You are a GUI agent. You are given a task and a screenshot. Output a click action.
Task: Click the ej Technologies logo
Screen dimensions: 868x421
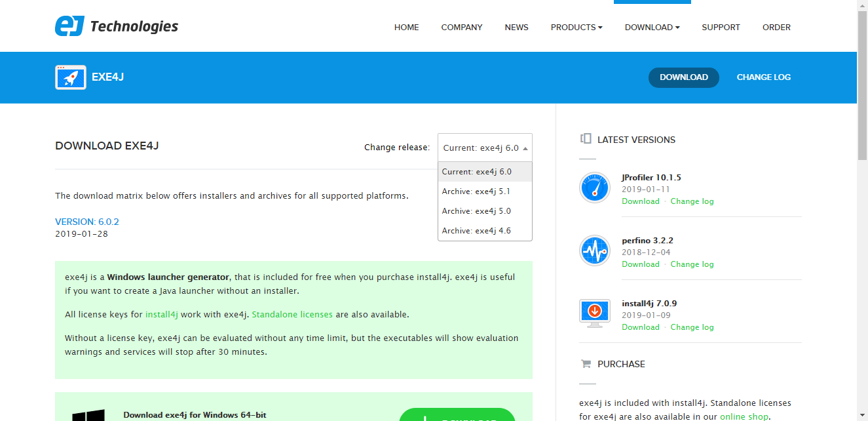117,26
